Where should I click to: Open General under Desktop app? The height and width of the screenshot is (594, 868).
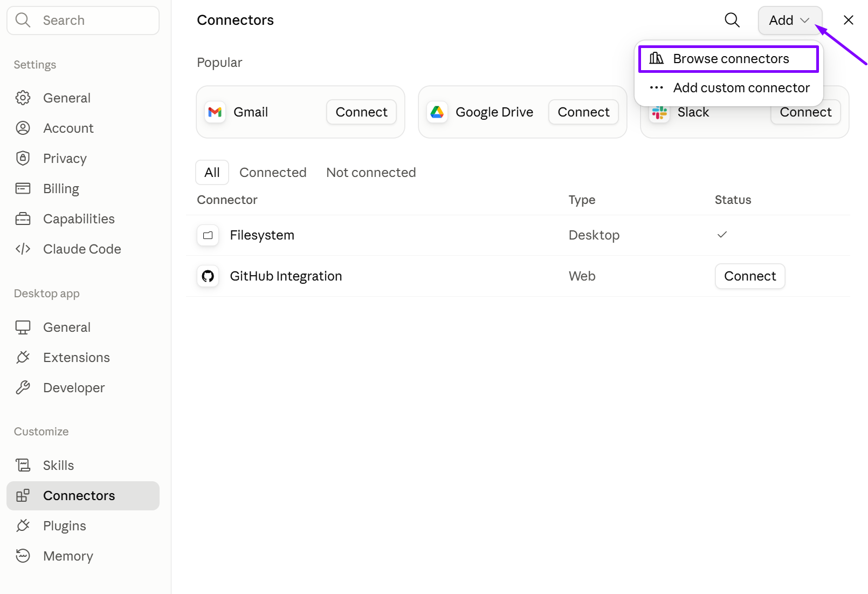[x=83, y=327]
